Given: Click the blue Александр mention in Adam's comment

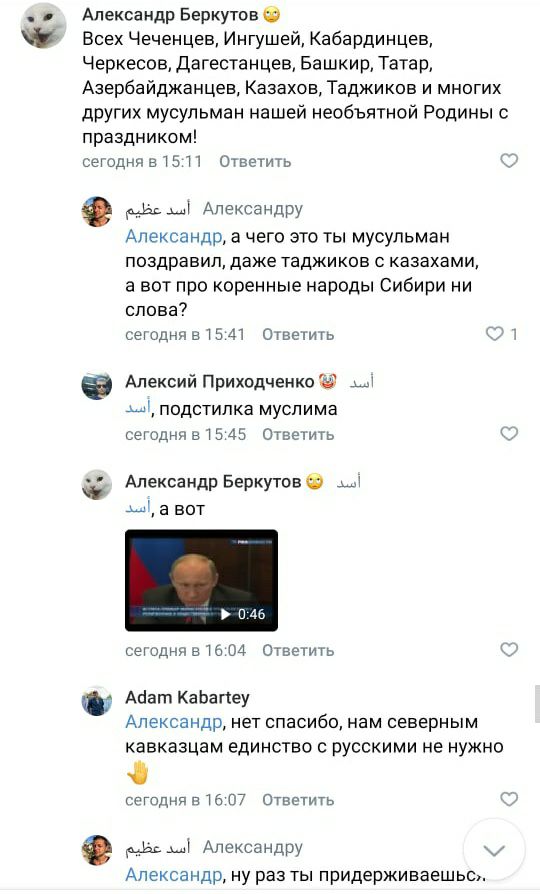Looking at the screenshot, I should click(x=173, y=722).
